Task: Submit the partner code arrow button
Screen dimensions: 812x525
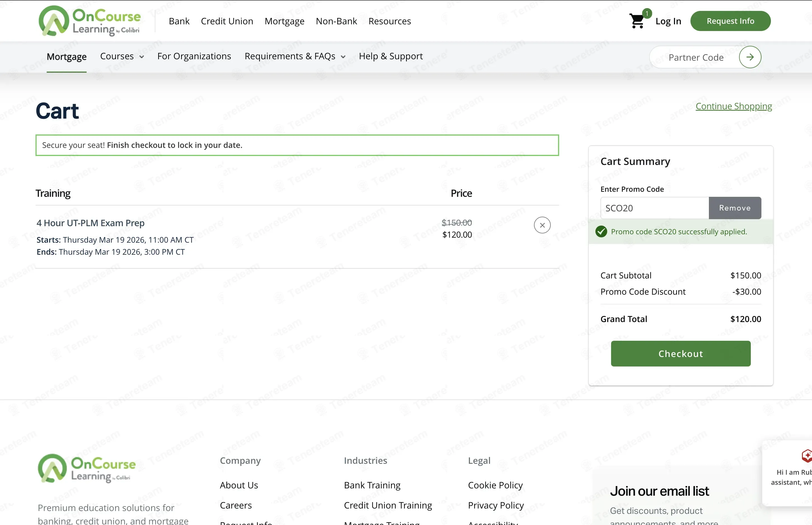Action: pyautogui.click(x=750, y=57)
